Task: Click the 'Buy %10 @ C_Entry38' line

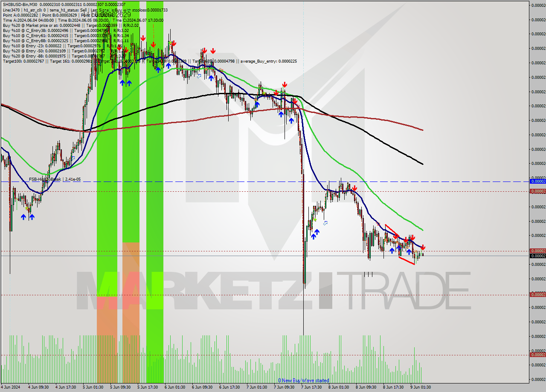Action: [x=66, y=31]
